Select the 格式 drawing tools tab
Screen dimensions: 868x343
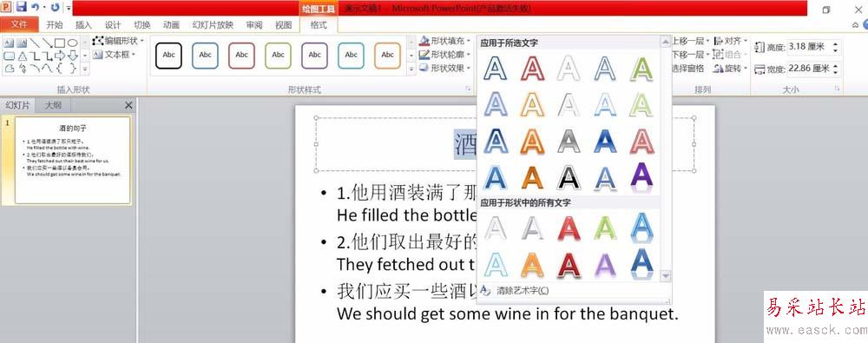click(x=319, y=25)
